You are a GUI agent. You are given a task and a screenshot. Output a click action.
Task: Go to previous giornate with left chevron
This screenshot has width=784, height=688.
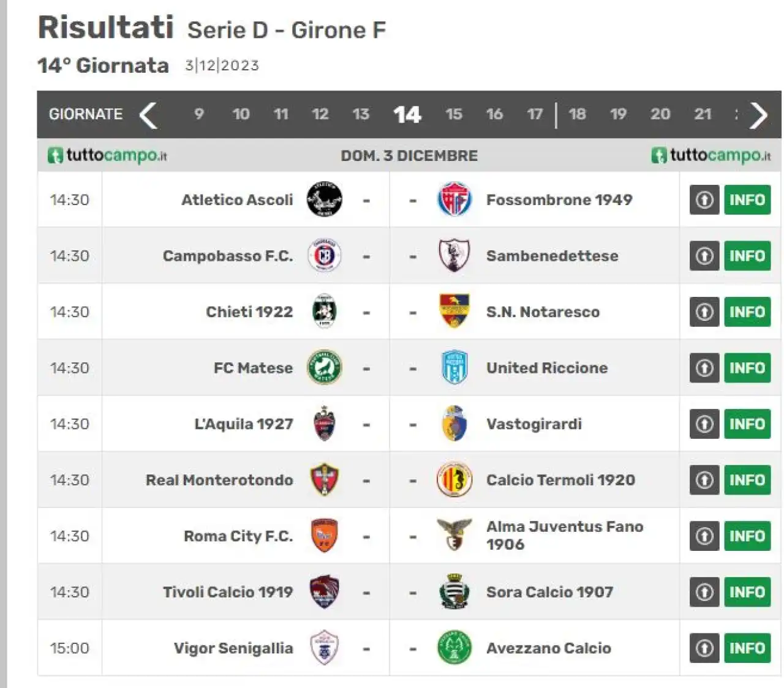[148, 114]
